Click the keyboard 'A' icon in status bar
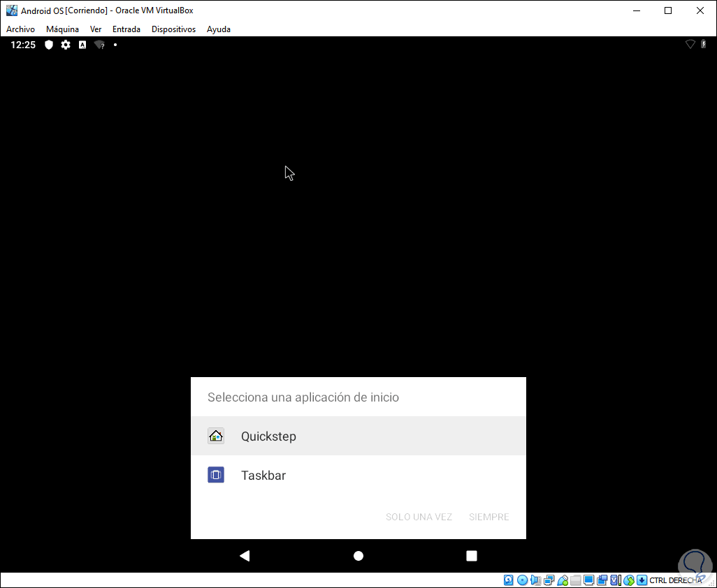The width and height of the screenshot is (717, 588). (x=82, y=45)
